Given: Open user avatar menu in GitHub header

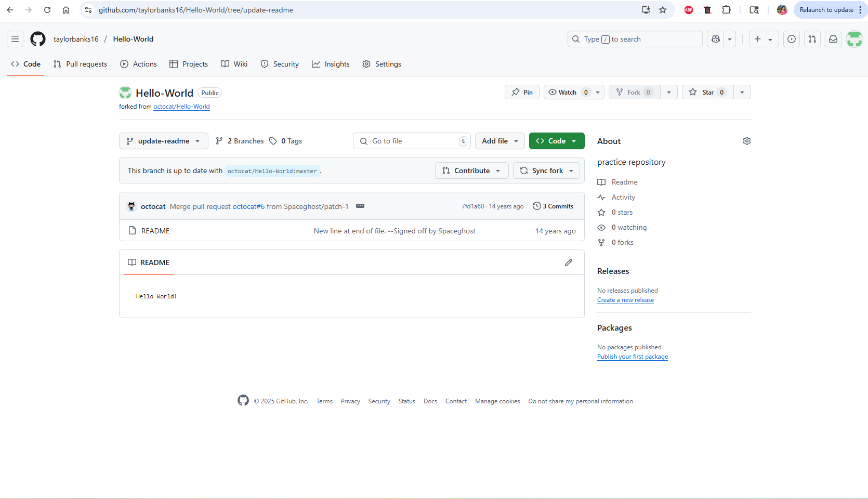Looking at the screenshot, I should [854, 39].
